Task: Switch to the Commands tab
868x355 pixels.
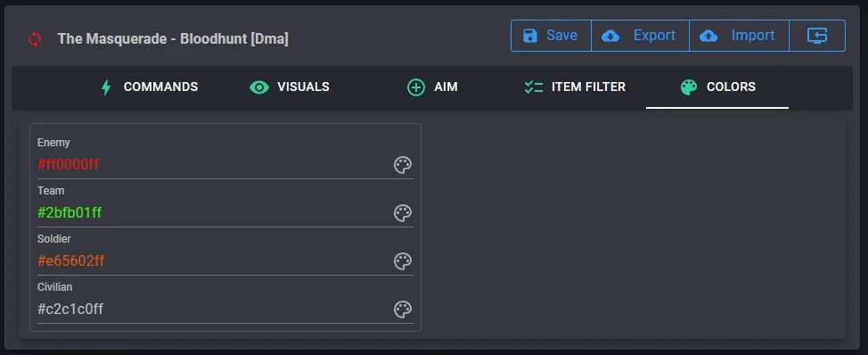Action: (x=150, y=87)
